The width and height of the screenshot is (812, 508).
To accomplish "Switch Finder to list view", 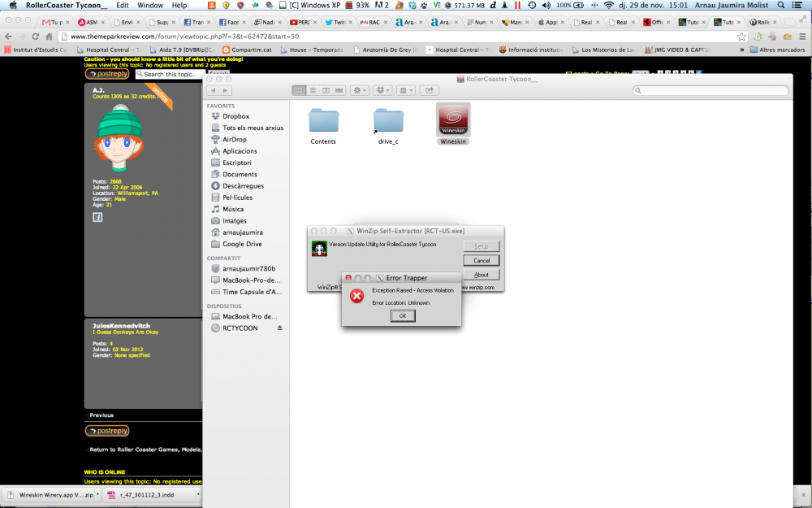I will click(312, 89).
